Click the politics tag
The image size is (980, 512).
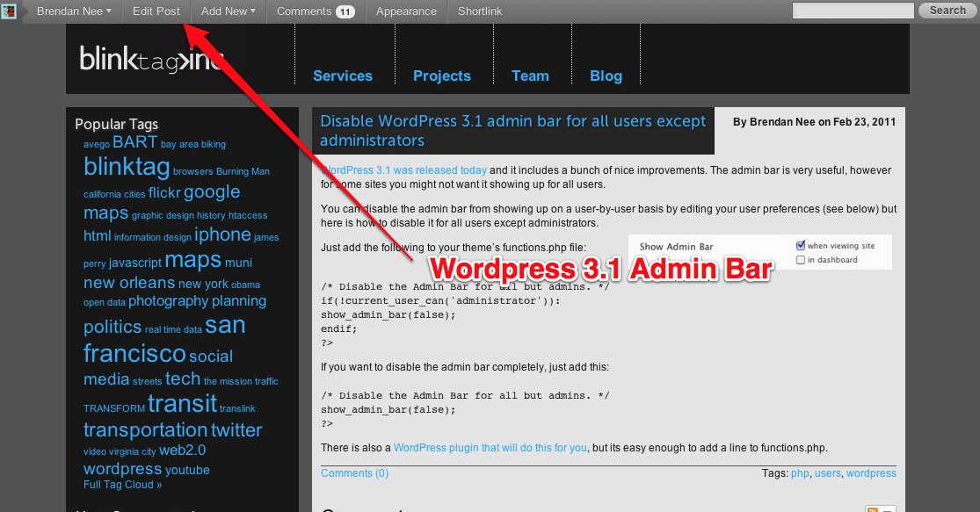113,327
